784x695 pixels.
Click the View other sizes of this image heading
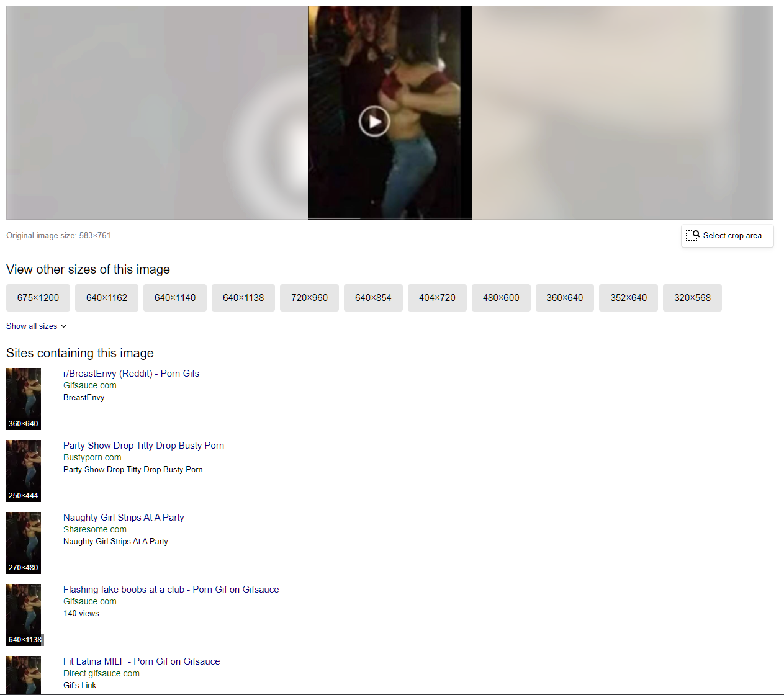coord(88,269)
